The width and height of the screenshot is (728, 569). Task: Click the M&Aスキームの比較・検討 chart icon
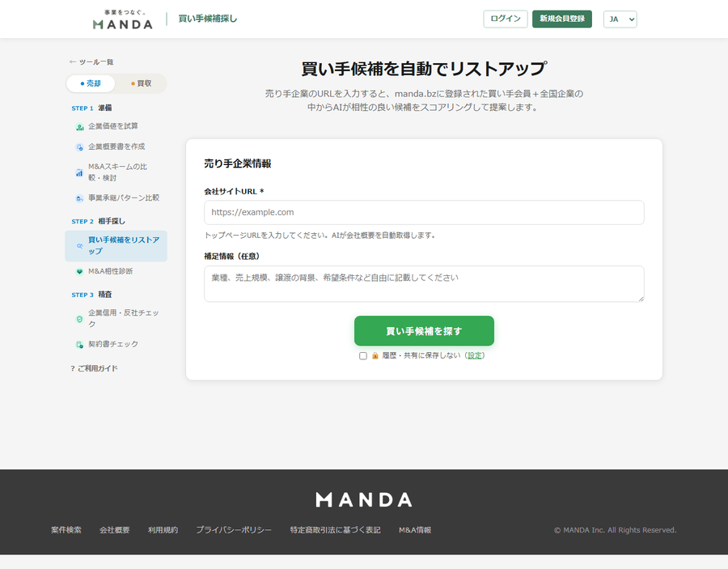(x=79, y=172)
